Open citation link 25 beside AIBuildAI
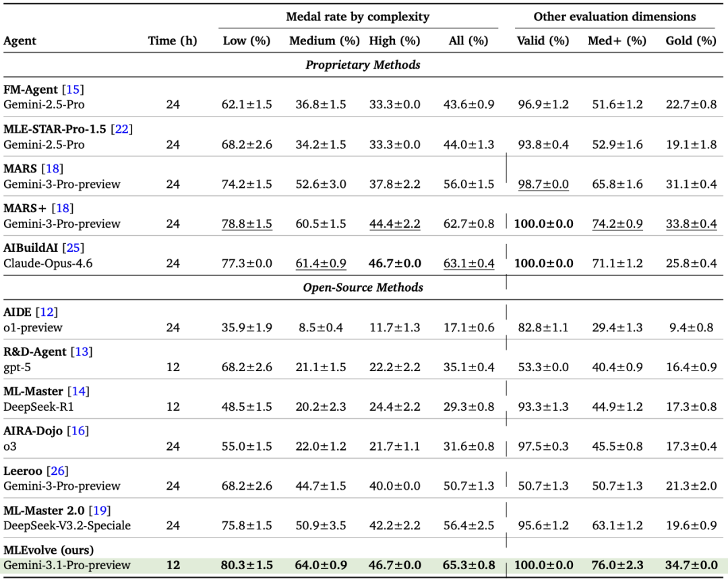 click(x=73, y=248)
